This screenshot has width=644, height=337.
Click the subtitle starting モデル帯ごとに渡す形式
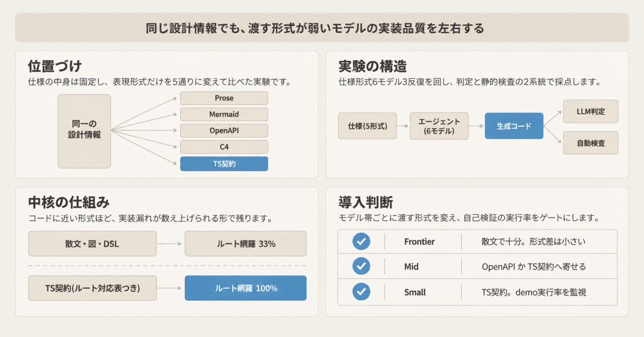pyautogui.click(x=469, y=218)
